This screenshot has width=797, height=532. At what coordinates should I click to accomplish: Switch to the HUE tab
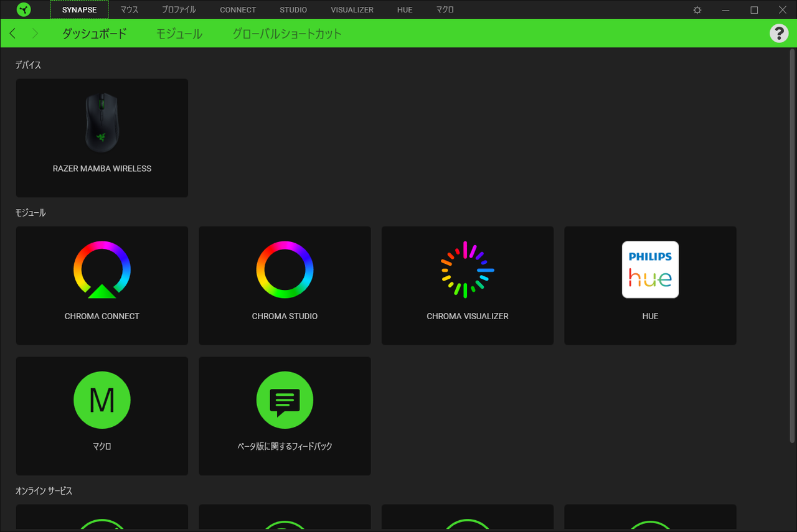pos(405,10)
